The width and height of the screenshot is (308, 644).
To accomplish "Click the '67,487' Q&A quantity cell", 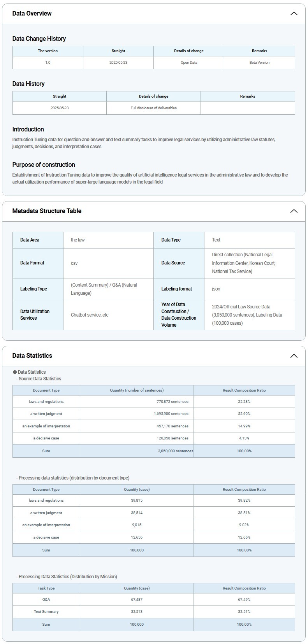I will [x=137, y=600].
